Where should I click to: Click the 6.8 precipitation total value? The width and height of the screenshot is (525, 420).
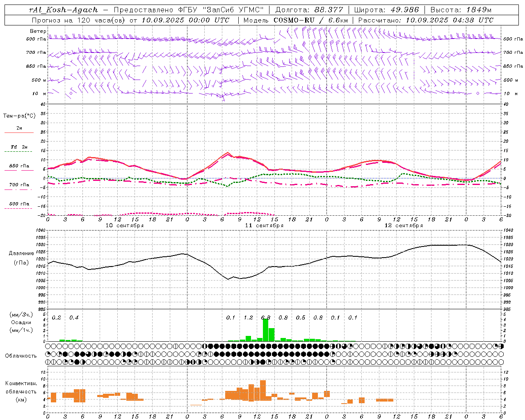[x=266, y=318]
